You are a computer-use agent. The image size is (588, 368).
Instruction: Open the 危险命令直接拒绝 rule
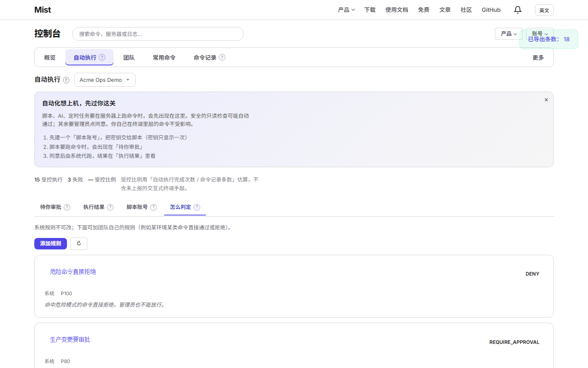pos(73,272)
